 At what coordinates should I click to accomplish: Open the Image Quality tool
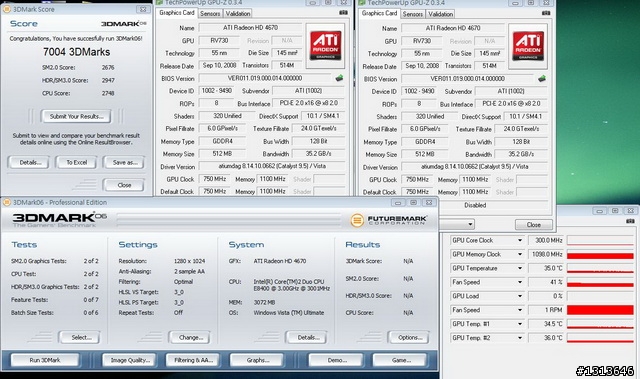click(x=129, y=360)
